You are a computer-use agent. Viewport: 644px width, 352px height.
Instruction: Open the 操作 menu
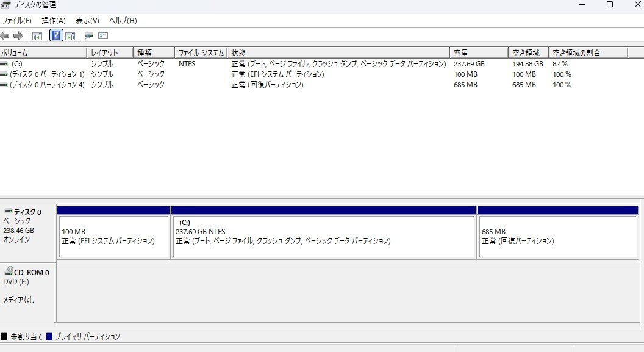coord(54,20)
